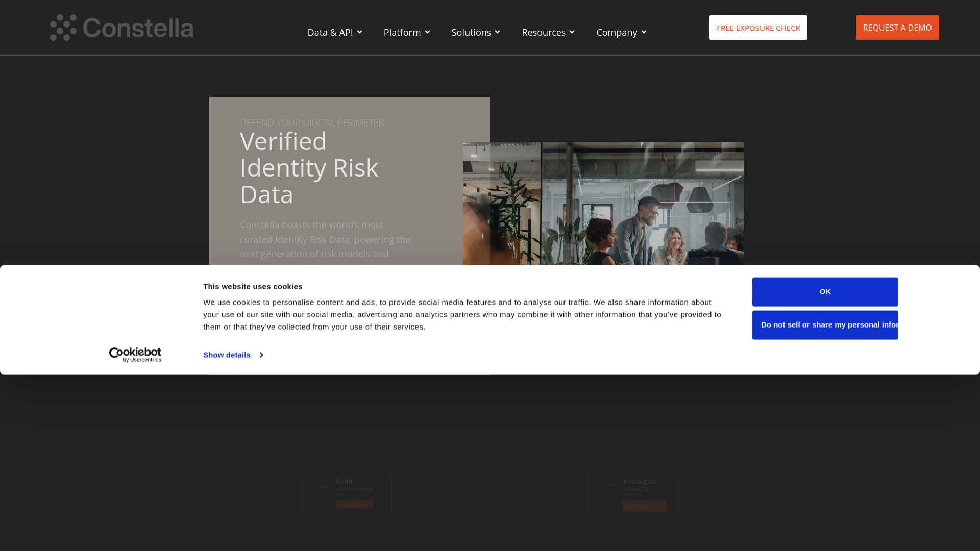The image size is (980, 551).
Task: Click the Free Exposure Check button
Action: 758,28
